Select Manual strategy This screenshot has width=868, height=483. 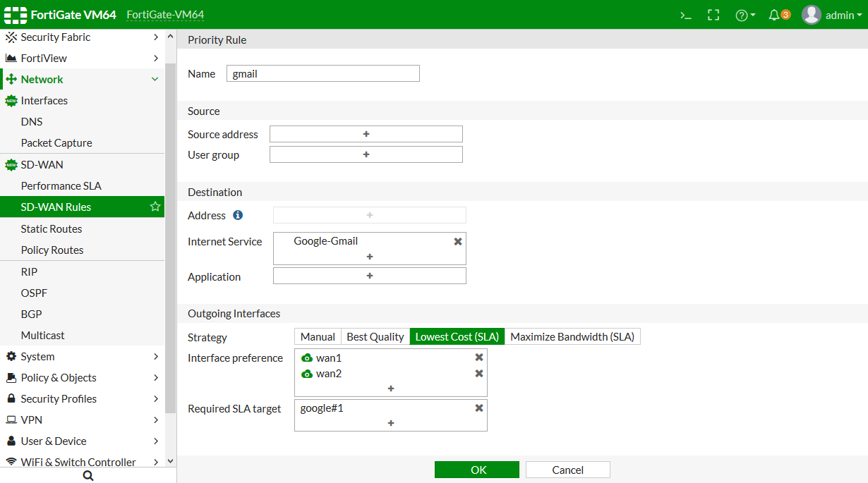[318, 337]
